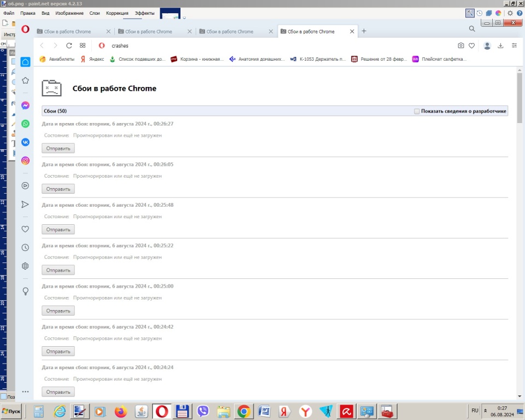This screenshot has height=420, width=525.
Task: Reload the crashes page
Action: (x=69, y=45)
